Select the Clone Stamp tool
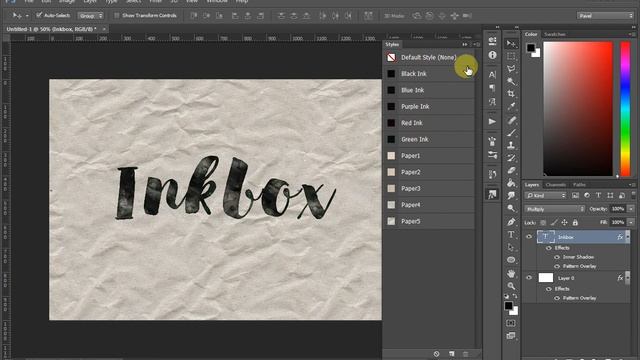640x360 pixels. tap(511, 145)
